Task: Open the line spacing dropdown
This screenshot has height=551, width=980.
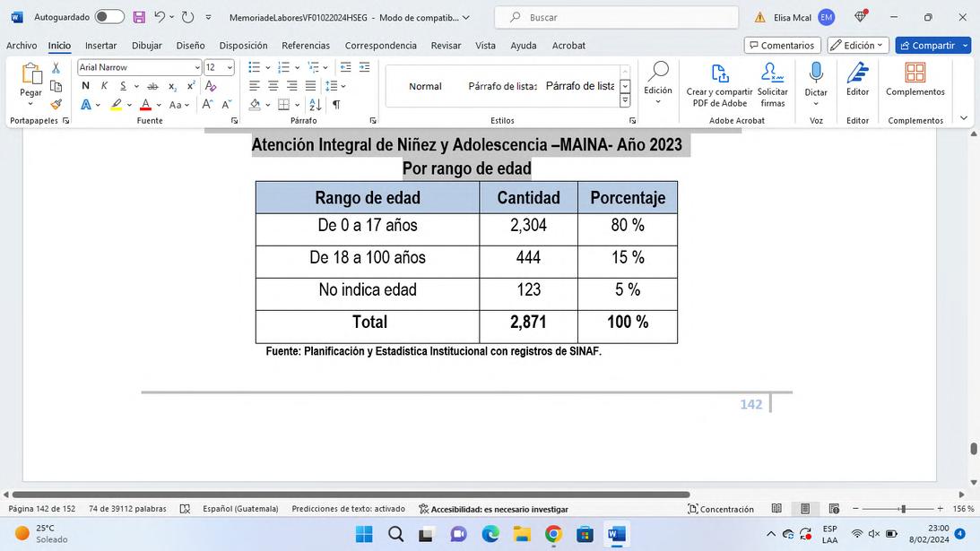Action: [x=343, y=86]
